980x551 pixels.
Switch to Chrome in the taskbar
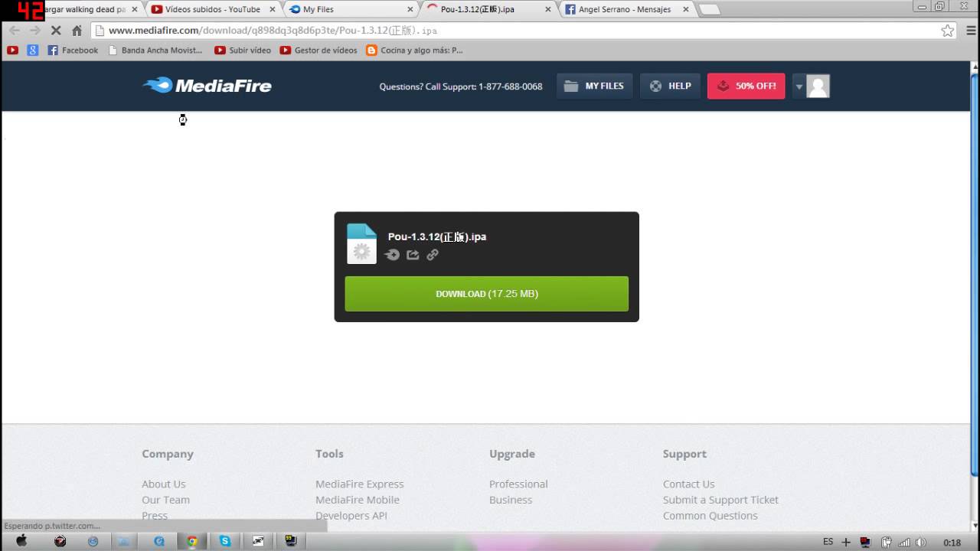click(x=192, y=541)
